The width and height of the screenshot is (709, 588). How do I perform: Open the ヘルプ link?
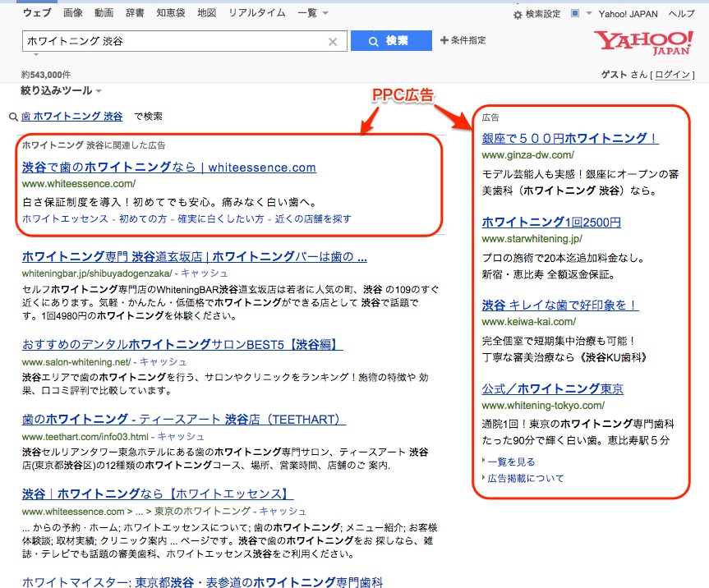681,14
